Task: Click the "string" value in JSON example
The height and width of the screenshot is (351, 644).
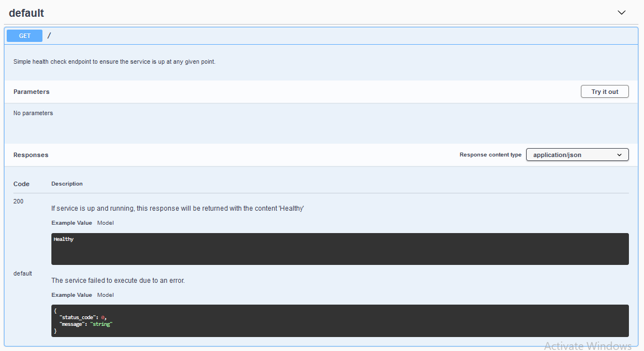Action: (x=101, y=324)
